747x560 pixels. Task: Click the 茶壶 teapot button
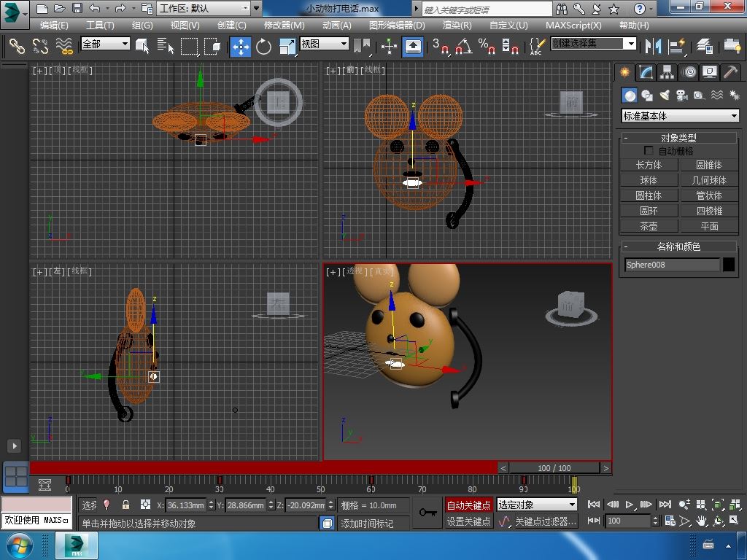coord(649,226)
